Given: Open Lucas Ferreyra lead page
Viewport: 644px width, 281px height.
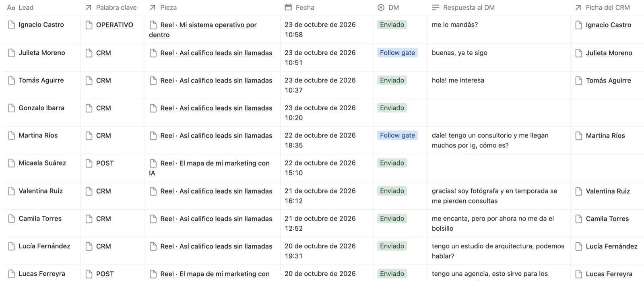Looking at the screenshot, I should click(x=42, y=274).
